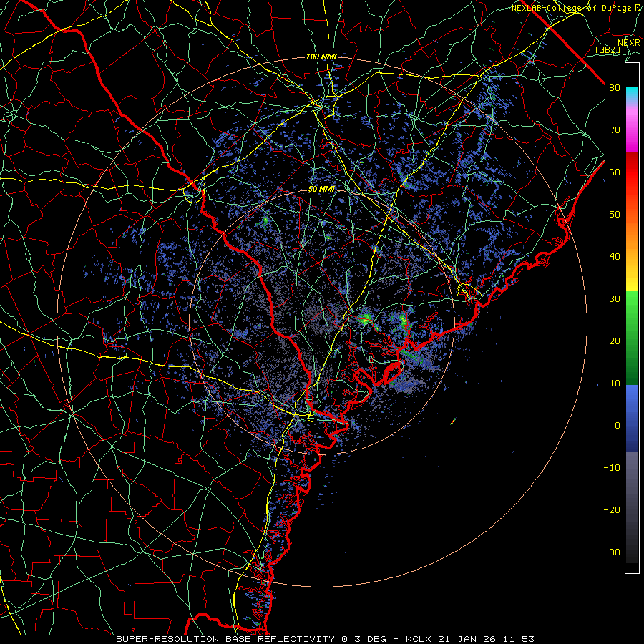This screenshot has width=644, height=644.
Task: Click the 50 value on the dBZ scale
Action: (x=615, y=215)
